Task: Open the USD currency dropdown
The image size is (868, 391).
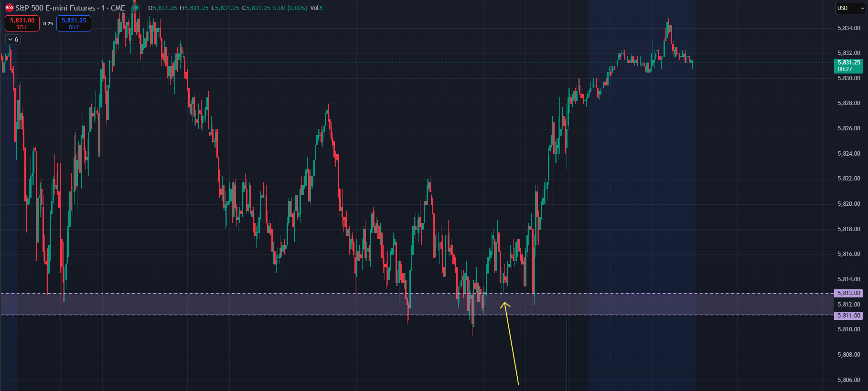Action: [850, 8]
